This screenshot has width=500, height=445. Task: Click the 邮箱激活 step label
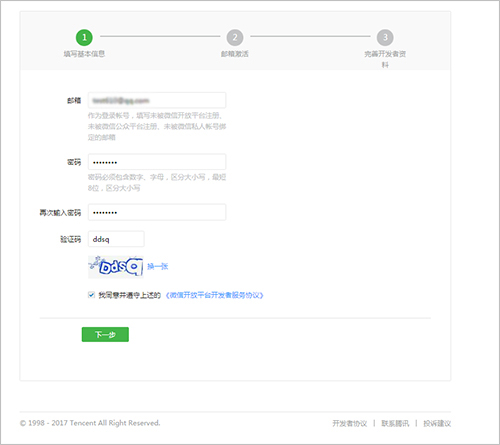click(x=235, y=54)
